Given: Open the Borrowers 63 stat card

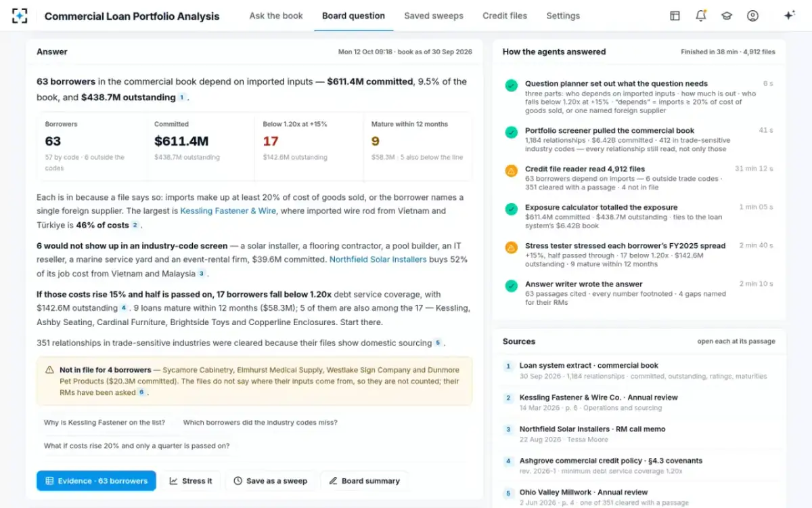Looking at the screenshot, I should [x=91, y=147].
